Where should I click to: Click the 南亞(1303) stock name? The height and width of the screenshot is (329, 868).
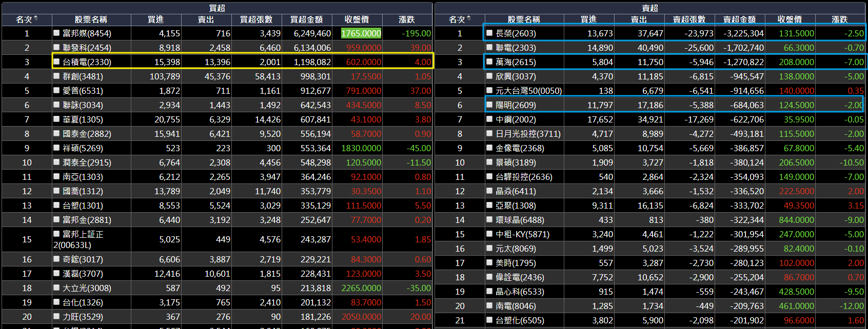83,177
